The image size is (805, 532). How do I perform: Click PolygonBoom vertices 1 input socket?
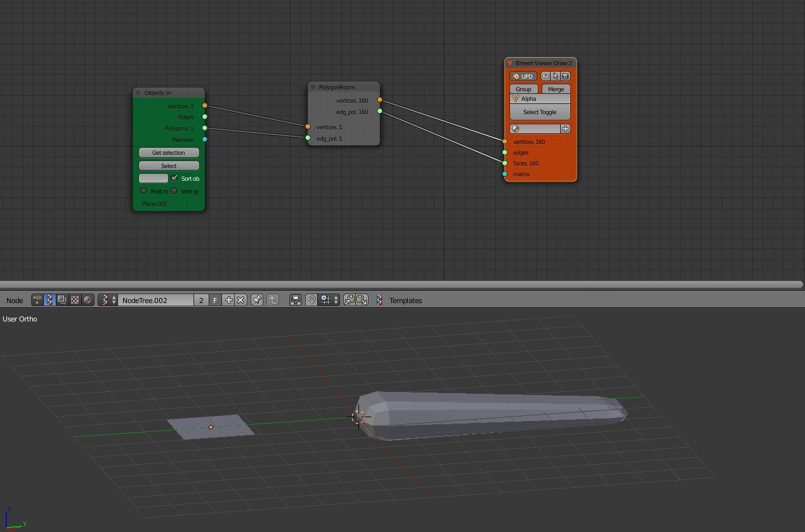pos(308,127)
